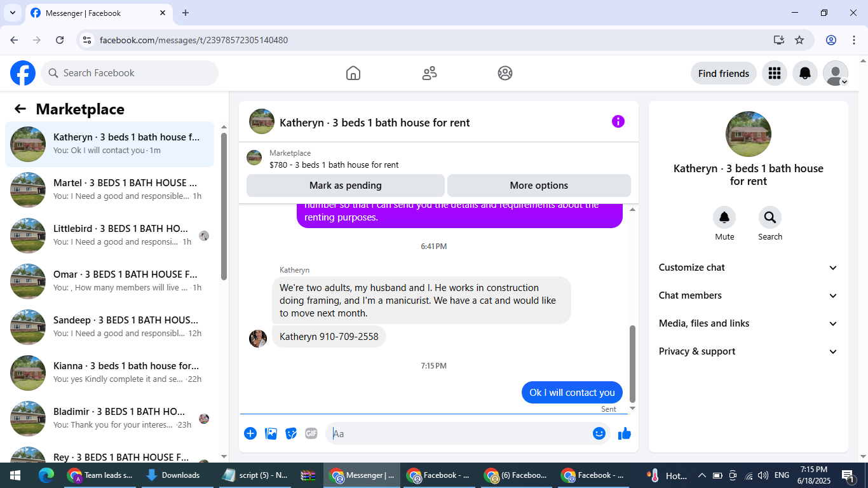868x488 pixels.
Task: Open the Chrome tab search dropdown
Action: click(12, 13)
